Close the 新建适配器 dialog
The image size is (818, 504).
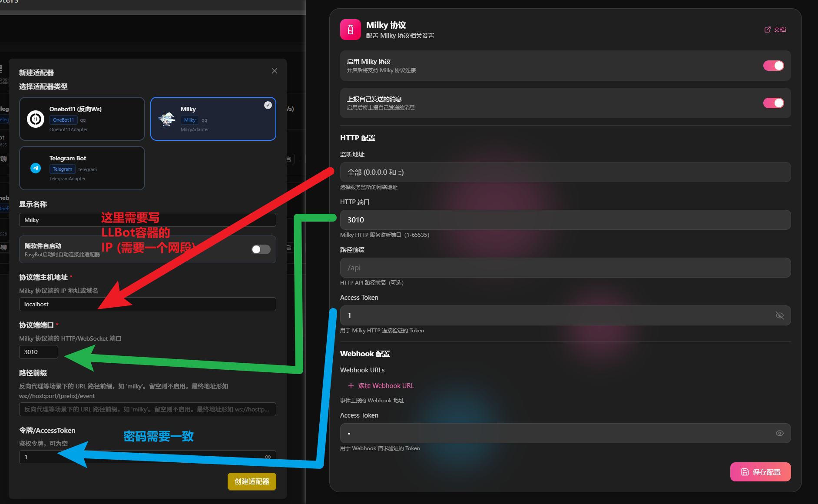point(275,71)
